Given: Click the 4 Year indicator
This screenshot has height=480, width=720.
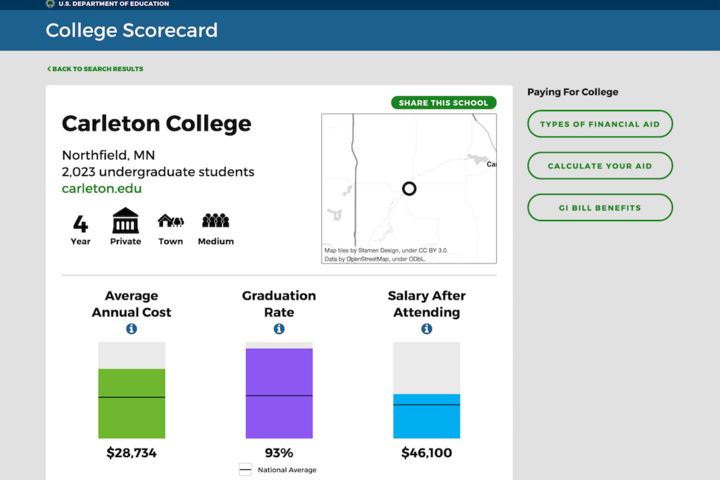Looking at the screenshot, I should pos(80,227).
